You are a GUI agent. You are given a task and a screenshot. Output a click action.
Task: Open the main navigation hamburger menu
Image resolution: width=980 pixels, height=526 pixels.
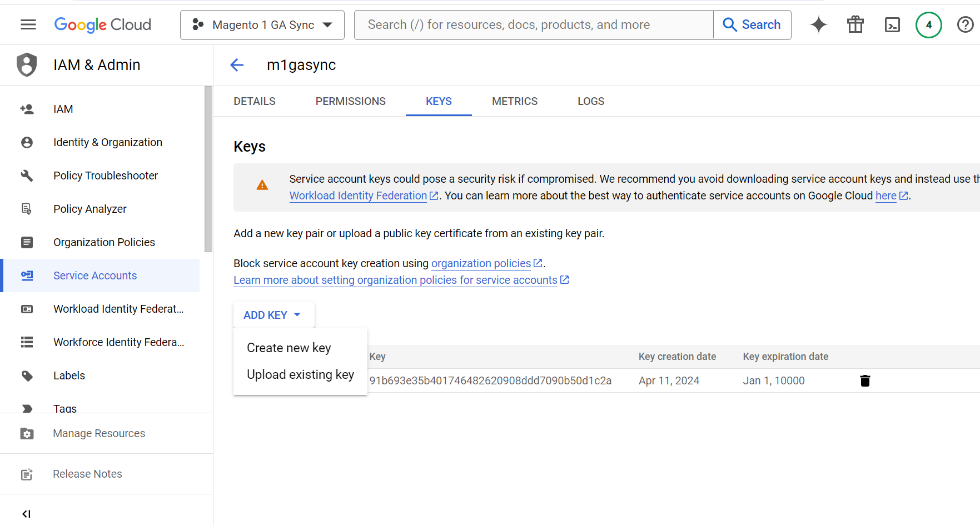click(x=28, y=24)
